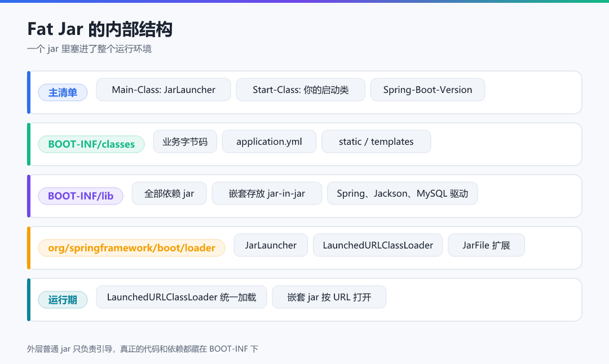Select the LaunchedURLClassLoader 统一加载 chip
The image size is (609, 364).
tap(182, 297)
